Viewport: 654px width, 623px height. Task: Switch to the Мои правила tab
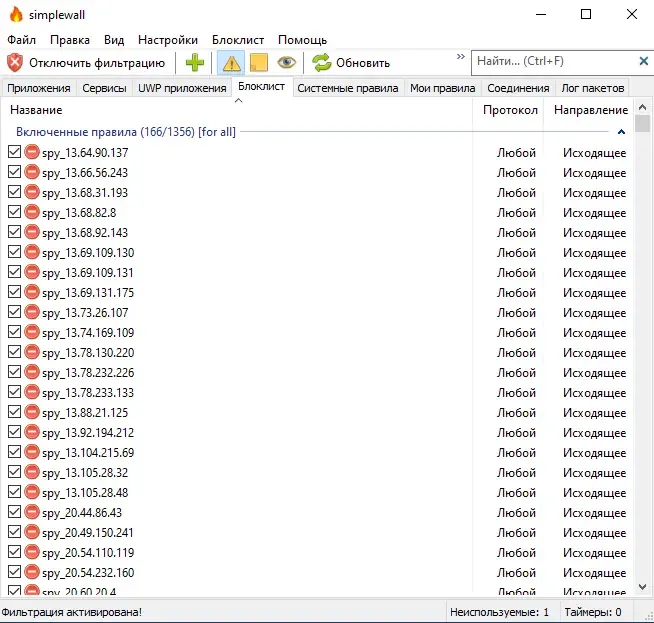click(443, 88)
